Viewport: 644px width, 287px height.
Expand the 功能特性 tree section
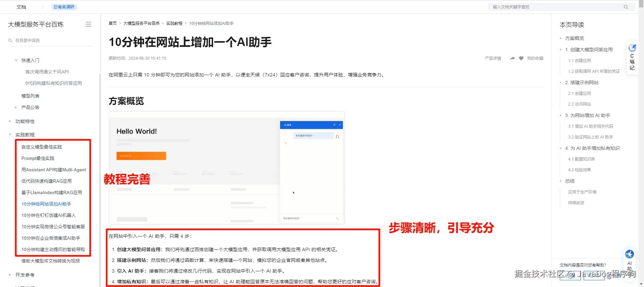pos(10,121)
